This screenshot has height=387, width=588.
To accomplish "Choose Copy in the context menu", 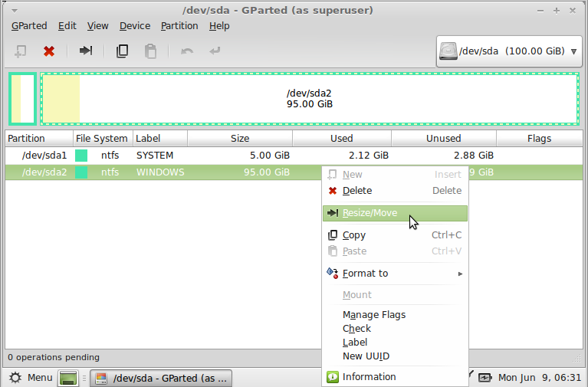I will click(x=395, y=235).
